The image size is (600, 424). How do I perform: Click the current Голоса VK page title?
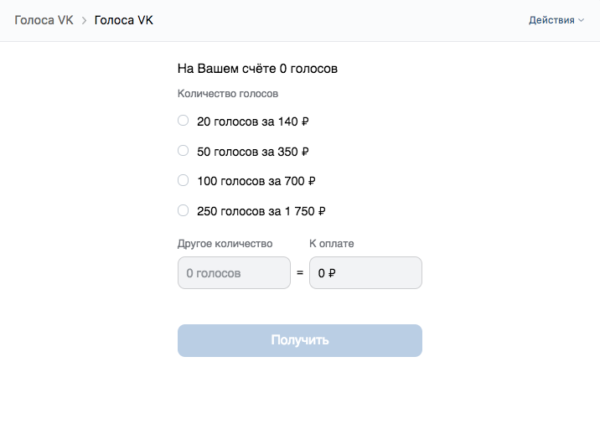pos(124,20)
